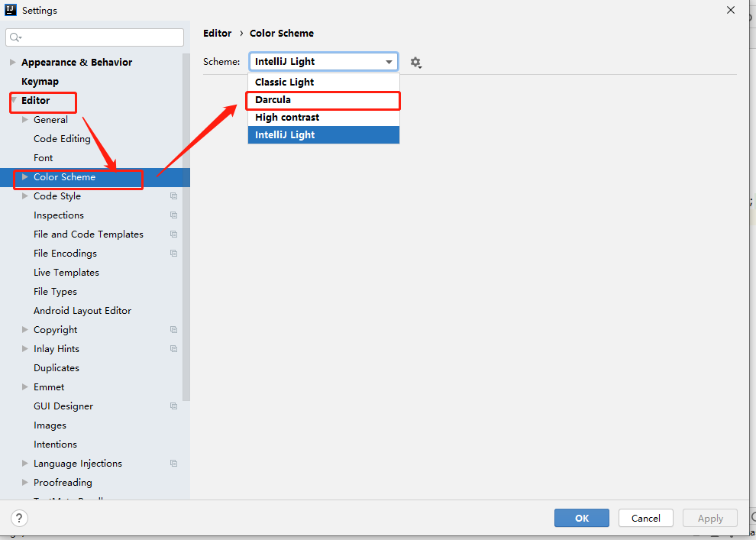The height and width of the screenshot is (540, 756).
Task: Click the settings tree vertical scrollbar
Action: [186, 227]
